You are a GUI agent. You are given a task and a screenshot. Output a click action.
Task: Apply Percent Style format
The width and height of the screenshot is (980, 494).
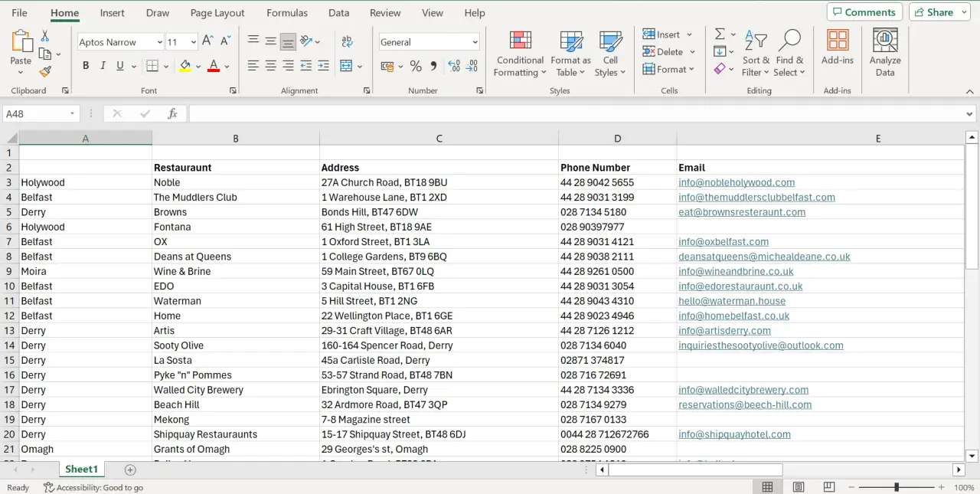(416, 67)
